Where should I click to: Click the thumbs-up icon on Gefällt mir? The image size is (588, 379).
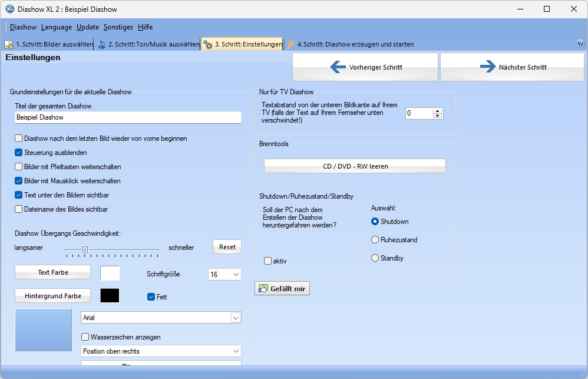[263, 289]
